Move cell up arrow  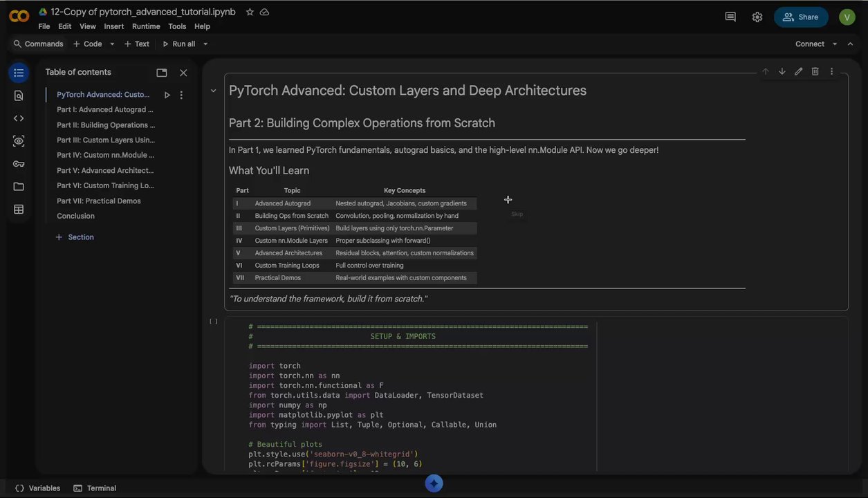(x=766, y=71)
